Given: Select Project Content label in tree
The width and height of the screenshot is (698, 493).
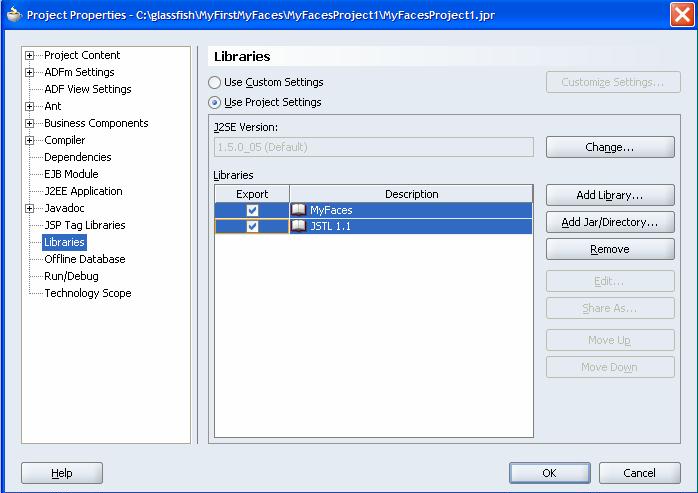Looking at the screenshot, I should coord(82,55).
